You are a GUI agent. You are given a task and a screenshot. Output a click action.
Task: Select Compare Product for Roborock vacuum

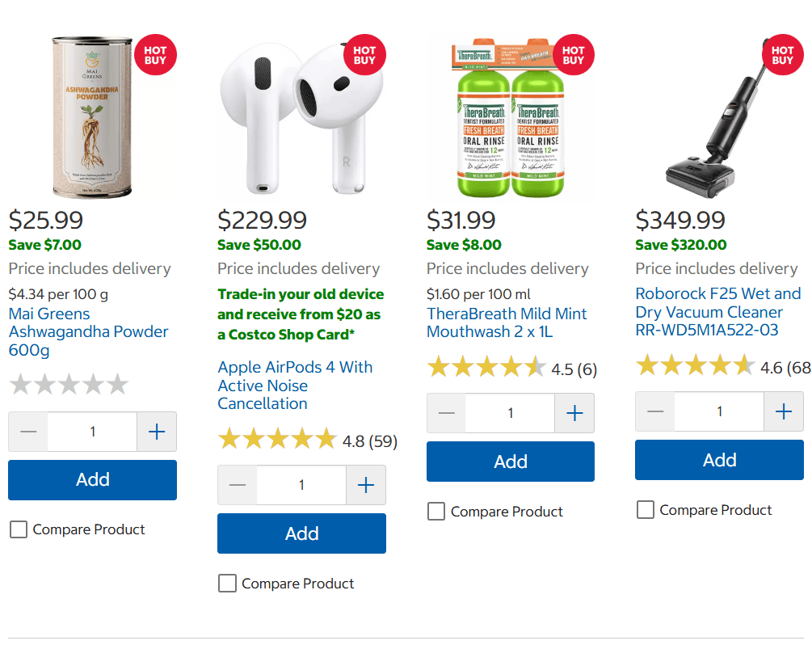pyautogui.click(x=646, y=510)
